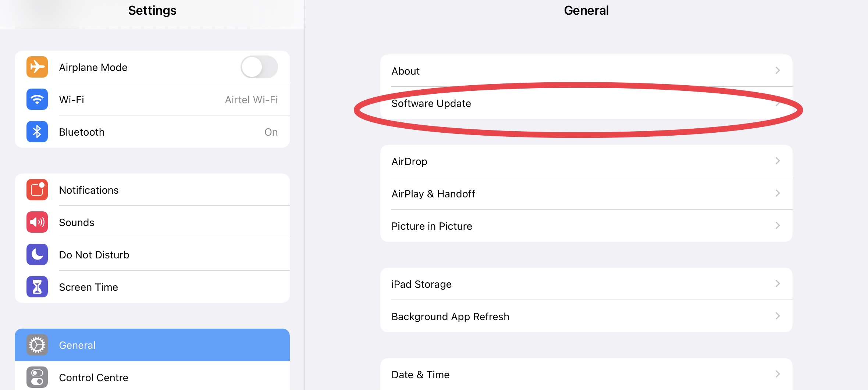868x390 pixels.
Task: Tap the Bluetooth icon
Action: click(37, 132)
